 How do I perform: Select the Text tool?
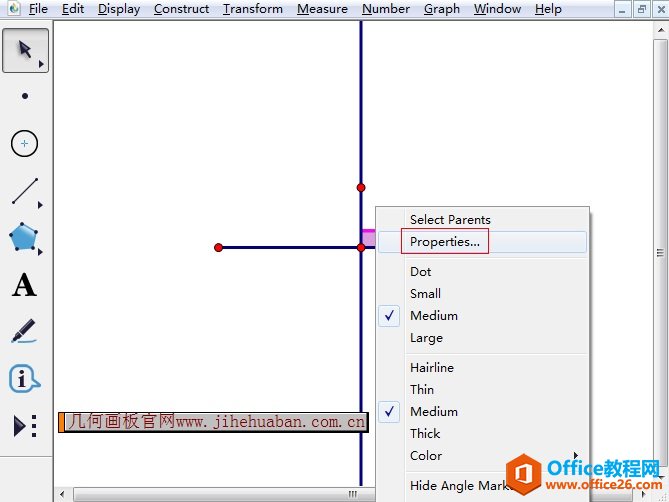click(24, 285)
